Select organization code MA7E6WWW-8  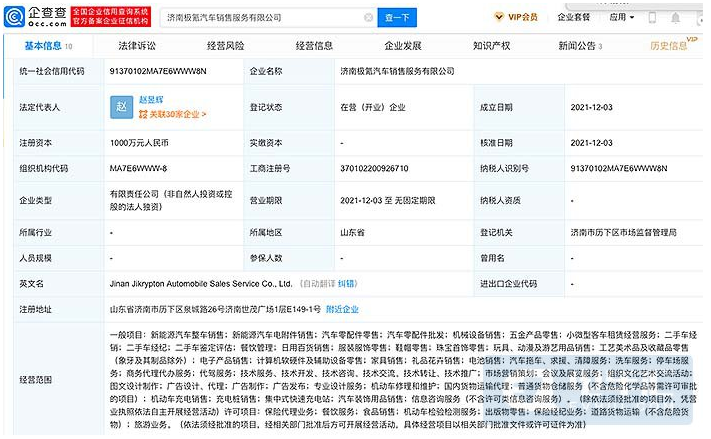click(138, 169)
